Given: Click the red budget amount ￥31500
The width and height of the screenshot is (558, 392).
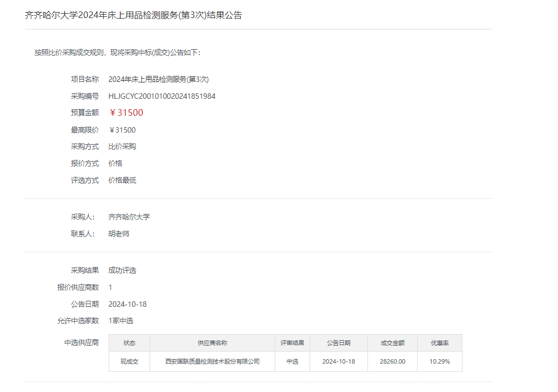Looking at the screenshot, I should [x=126, y=113].
